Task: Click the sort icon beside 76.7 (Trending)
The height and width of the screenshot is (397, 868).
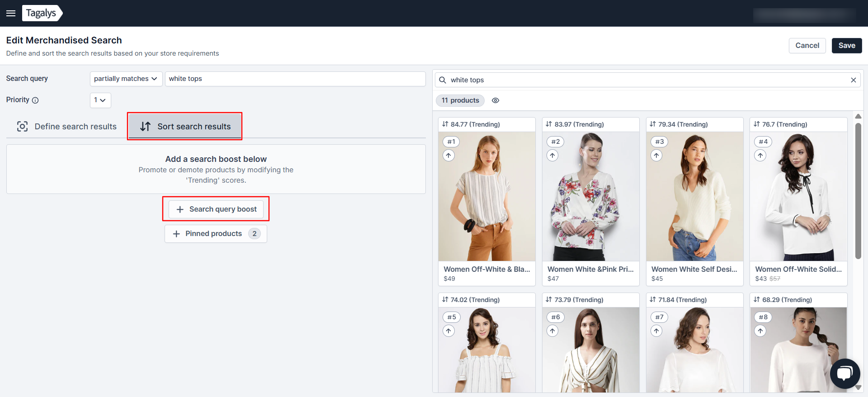Action: point(757,124)
